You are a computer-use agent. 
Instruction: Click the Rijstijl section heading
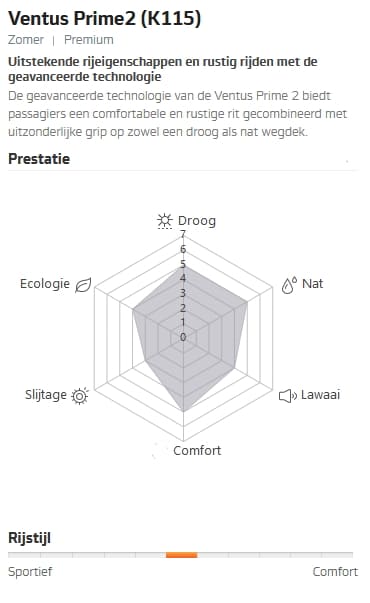(x=29, y=538)
